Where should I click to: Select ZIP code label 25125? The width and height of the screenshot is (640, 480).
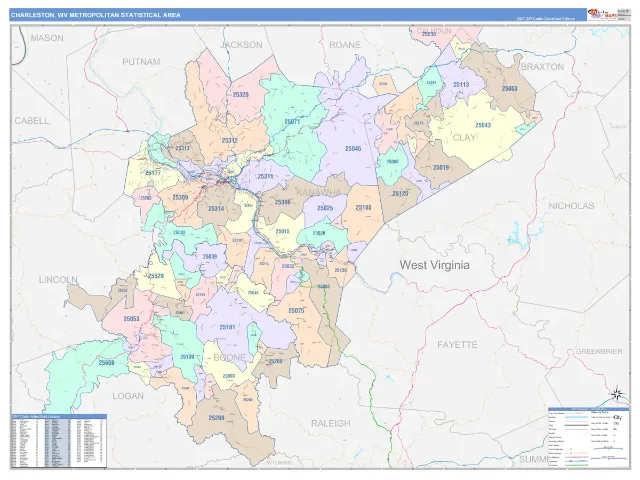400,194
